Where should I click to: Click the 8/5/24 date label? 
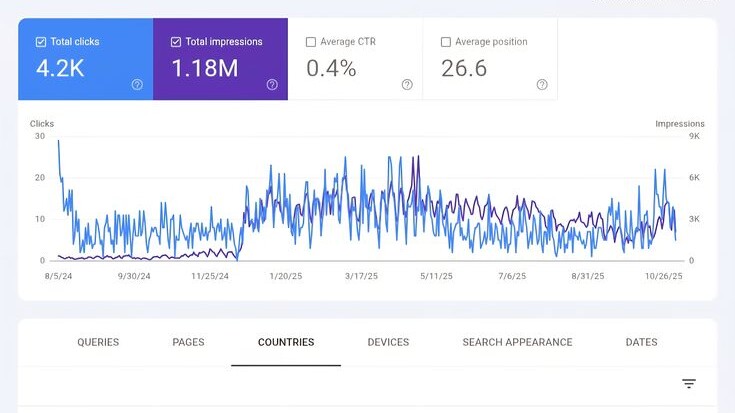(x=59, y=276)
